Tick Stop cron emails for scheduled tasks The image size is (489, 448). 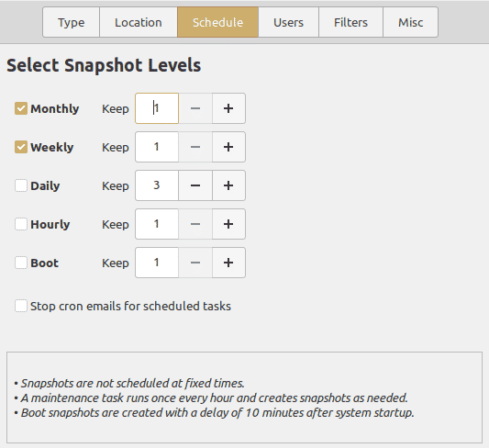[x=21, y=306]
